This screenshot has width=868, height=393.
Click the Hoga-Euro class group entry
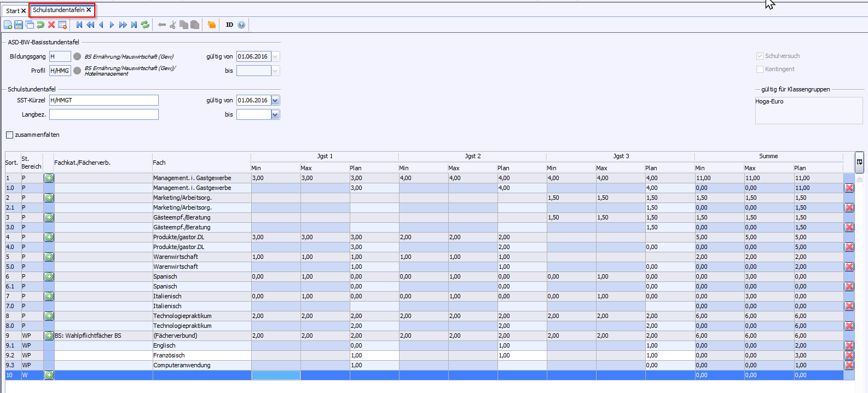pos(769,101)
